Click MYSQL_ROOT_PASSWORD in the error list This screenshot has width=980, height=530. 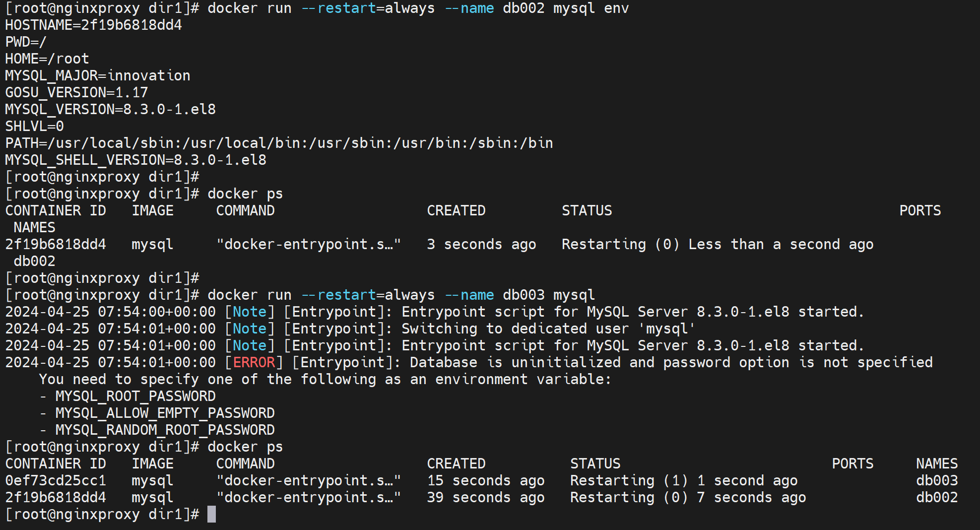click(x=135, y=396)
